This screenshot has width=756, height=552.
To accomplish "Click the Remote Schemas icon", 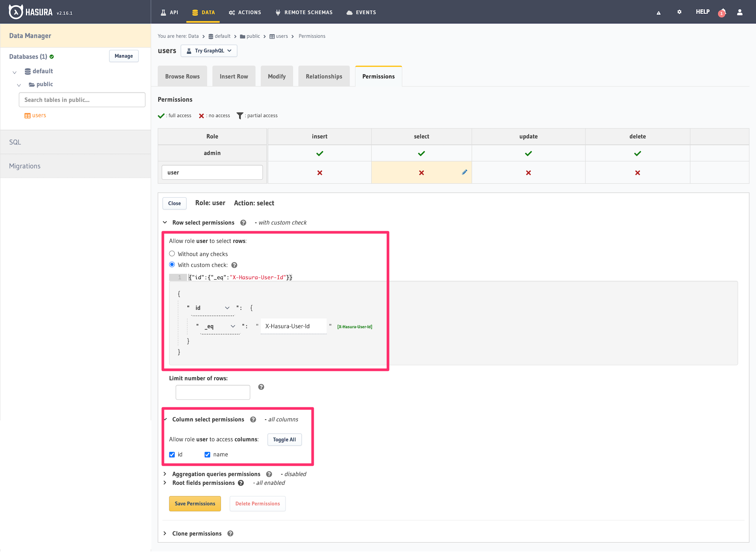I will 277,12.
